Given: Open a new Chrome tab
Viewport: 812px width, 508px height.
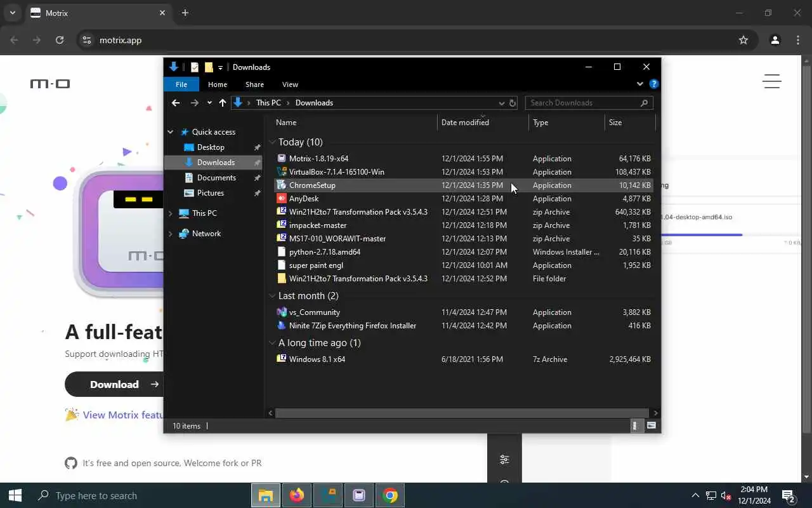Looking at the screenshot, I should click(x=185, y=13).
